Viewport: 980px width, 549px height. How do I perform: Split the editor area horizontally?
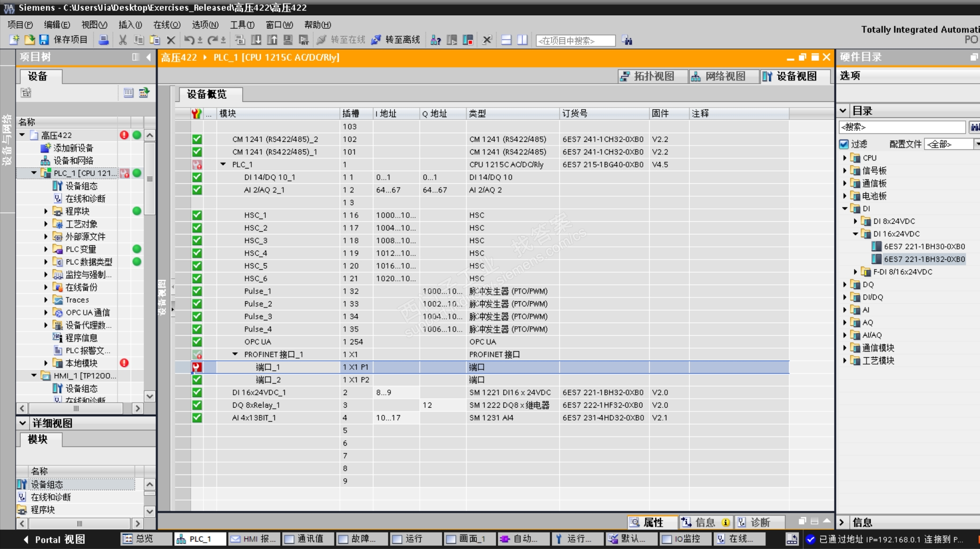click(x=507, y=40)
